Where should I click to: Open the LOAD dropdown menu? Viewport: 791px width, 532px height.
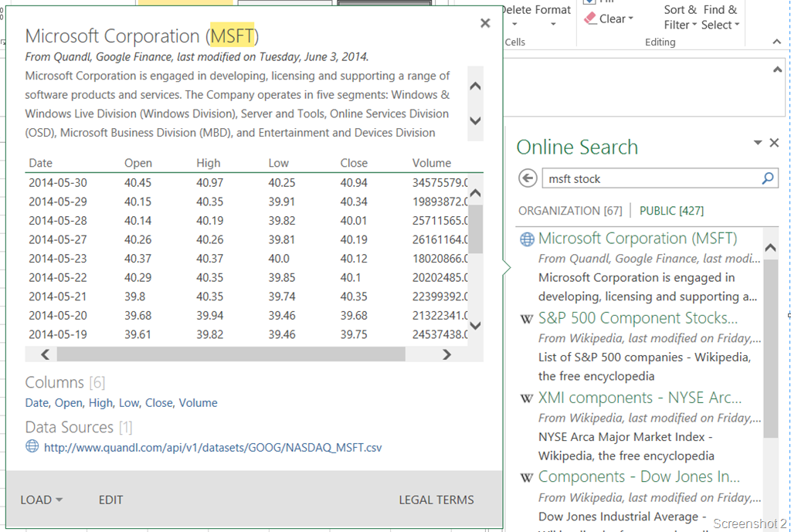[x=42, y=500]
